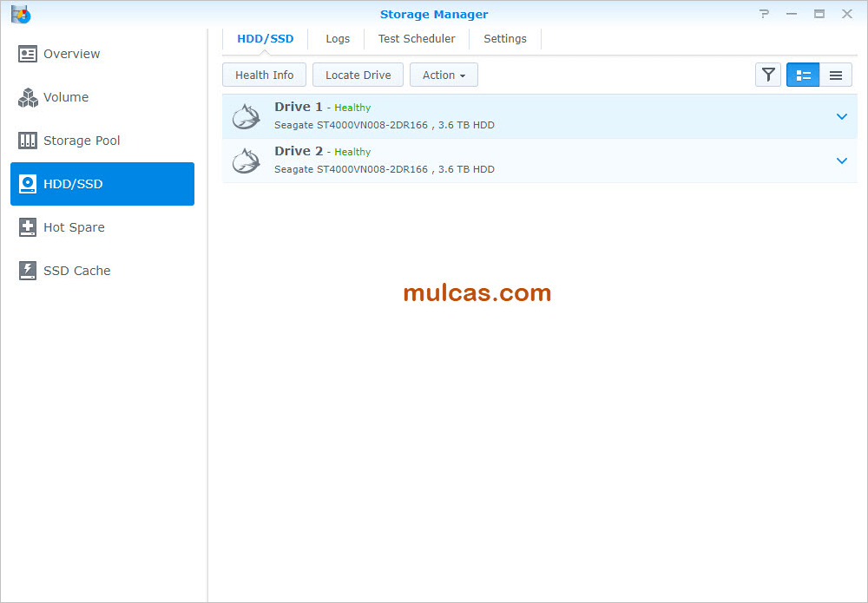
Task: Expand Drive 1 details chevron
Action: tap(841, 116)
